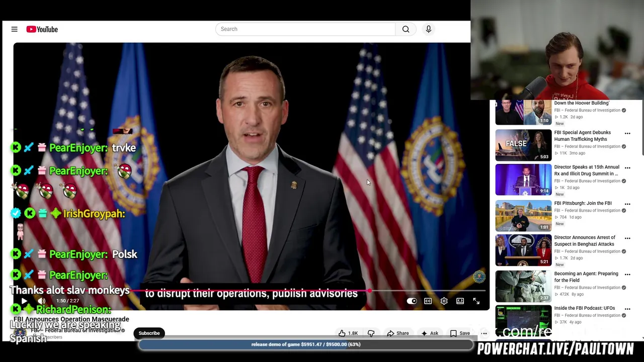Click chat username IrishGroypah

click(x=94, y=214)
